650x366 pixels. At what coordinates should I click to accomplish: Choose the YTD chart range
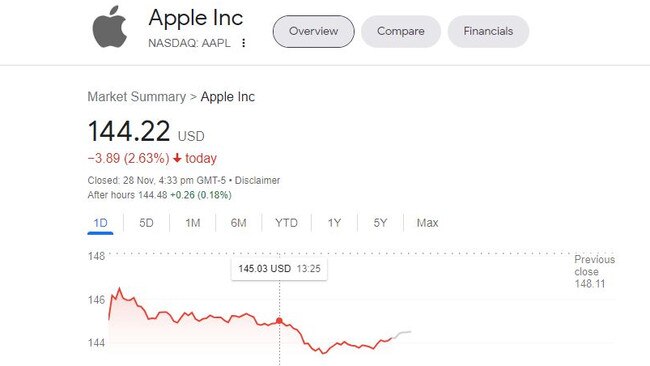click(286, 223)
